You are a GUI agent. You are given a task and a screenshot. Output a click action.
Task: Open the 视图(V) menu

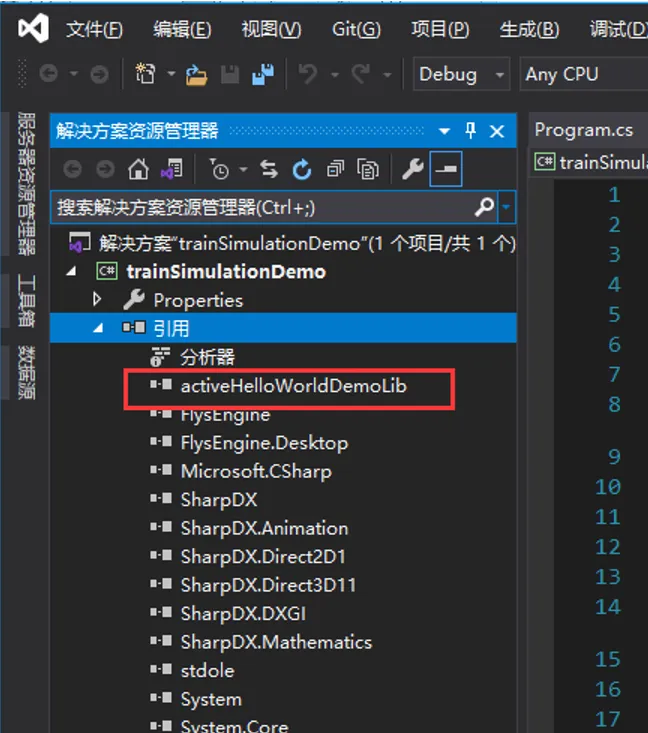pos(271,29)
